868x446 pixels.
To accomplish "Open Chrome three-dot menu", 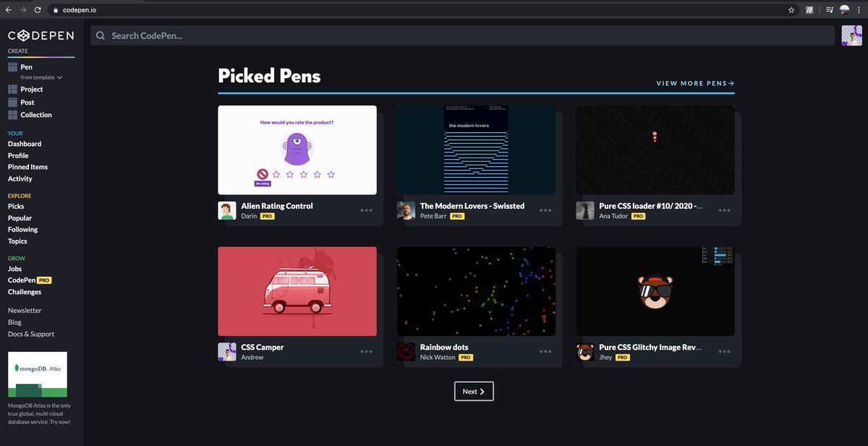I will (x=859, y=10).
